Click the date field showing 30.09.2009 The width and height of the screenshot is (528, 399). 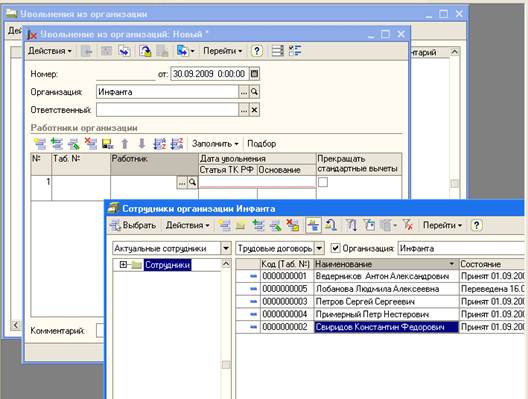[x=210, y=74]
